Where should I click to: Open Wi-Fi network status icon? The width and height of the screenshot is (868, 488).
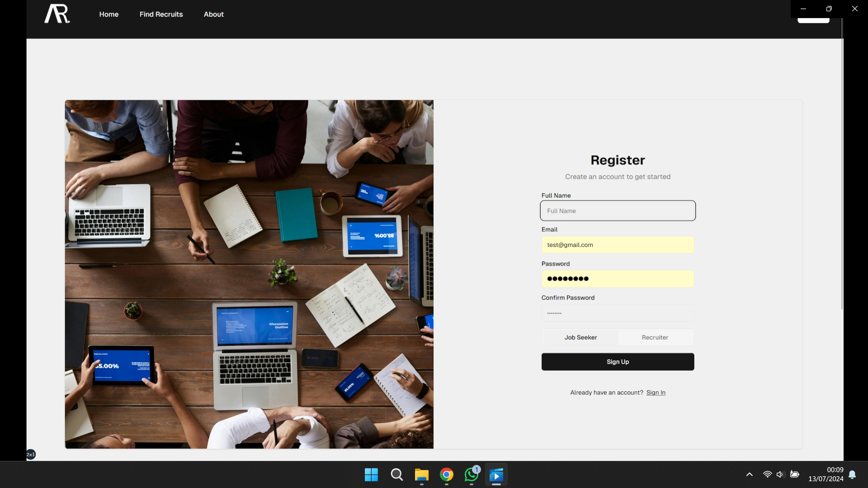point(767,474)
